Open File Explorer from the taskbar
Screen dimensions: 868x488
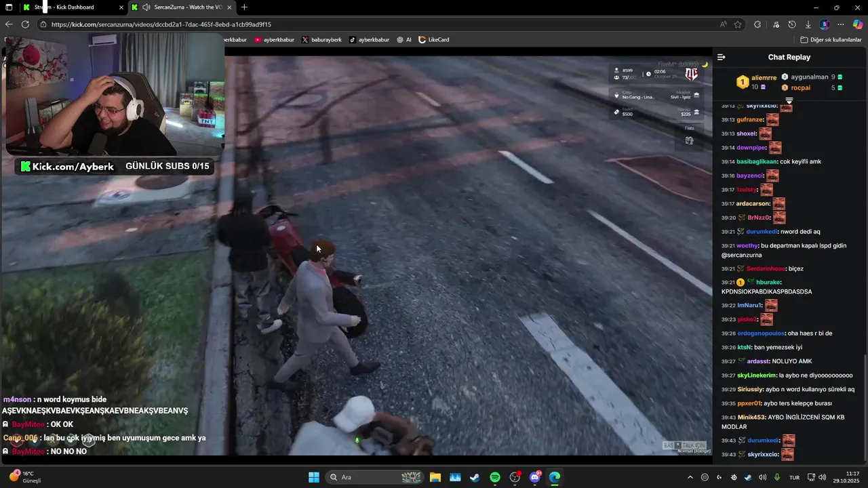point(435,477)
